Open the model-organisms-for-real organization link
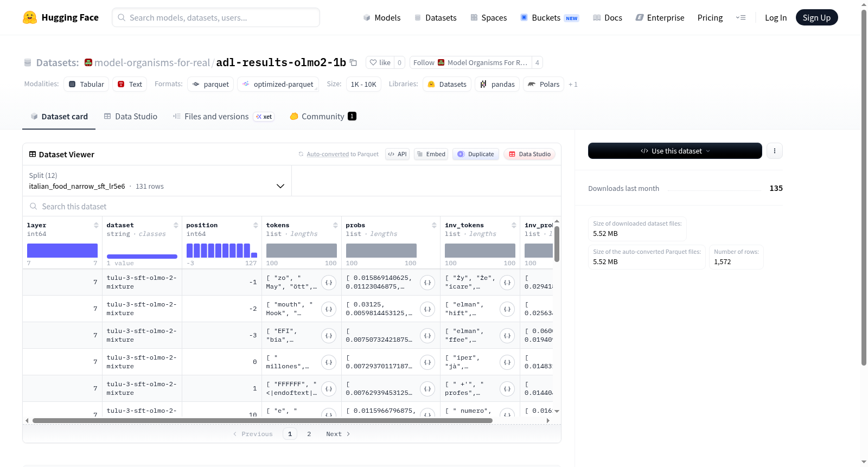 click(x=152, y=62)
